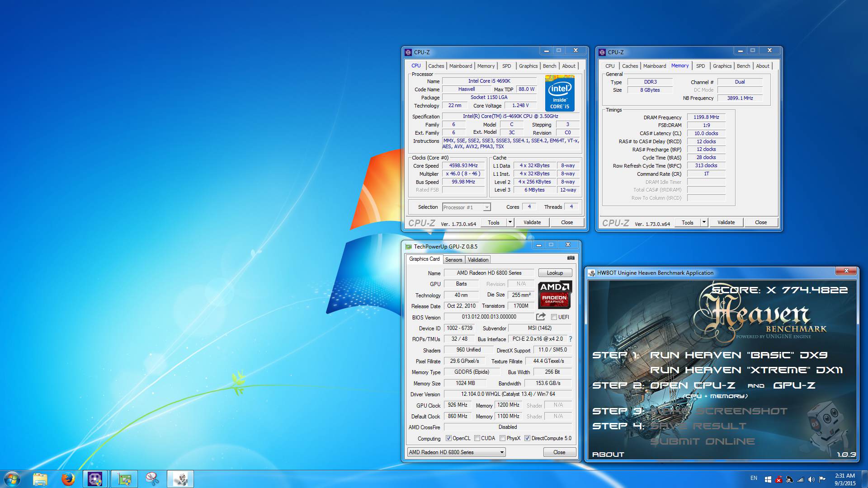Click Validate in the left CPU-Z window

click(x=532, y=222)
